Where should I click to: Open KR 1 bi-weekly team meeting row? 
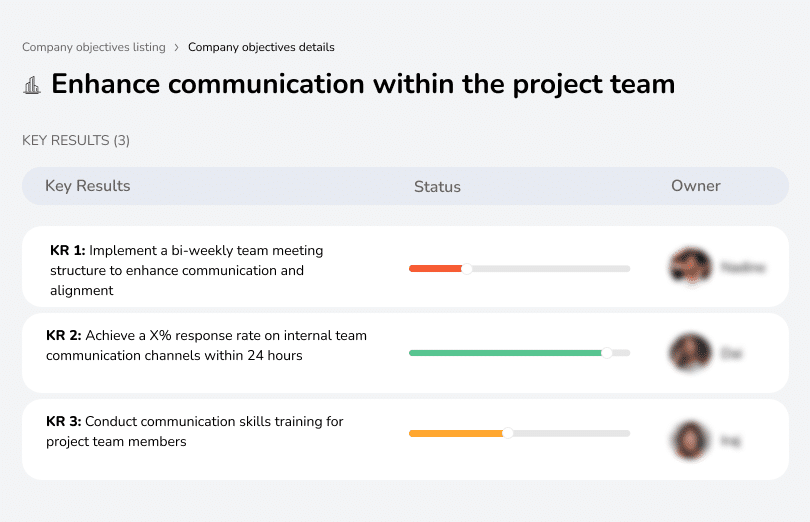tap(406, 267)
